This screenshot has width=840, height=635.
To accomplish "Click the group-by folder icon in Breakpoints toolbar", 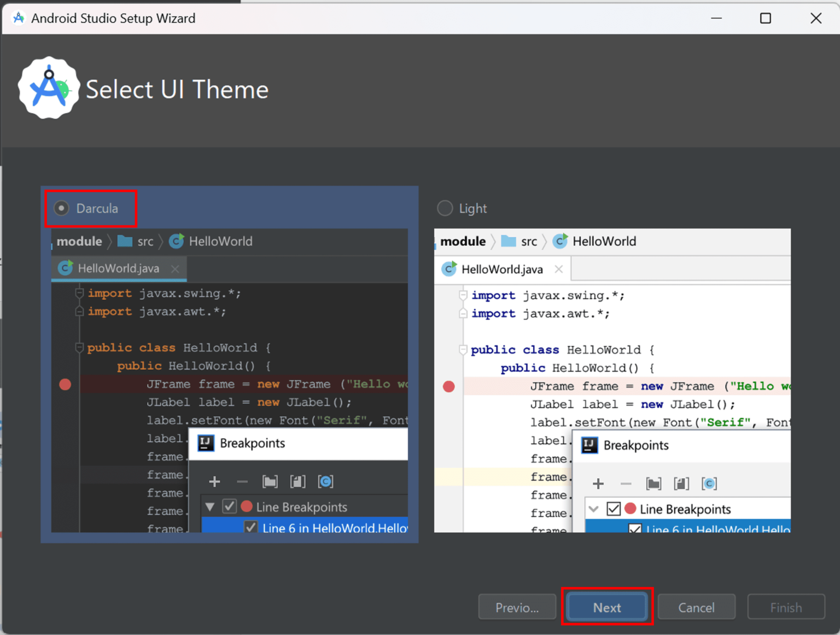I will (x=270, y=481).
